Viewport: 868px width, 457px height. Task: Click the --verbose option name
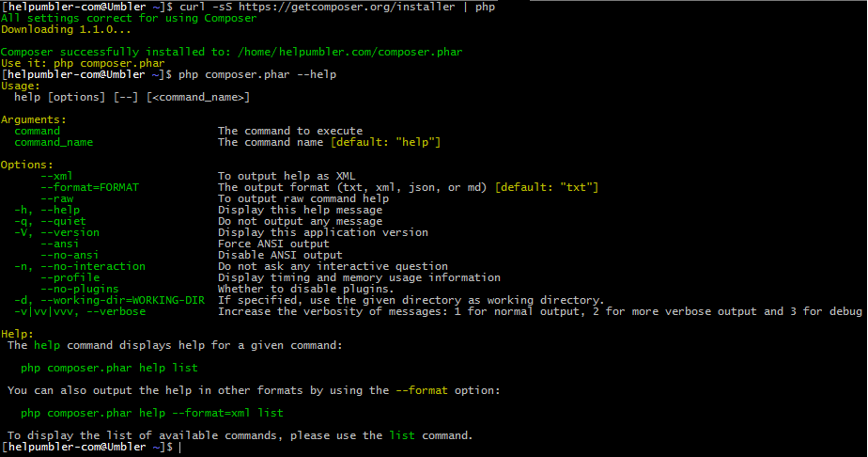click(116, 311)
